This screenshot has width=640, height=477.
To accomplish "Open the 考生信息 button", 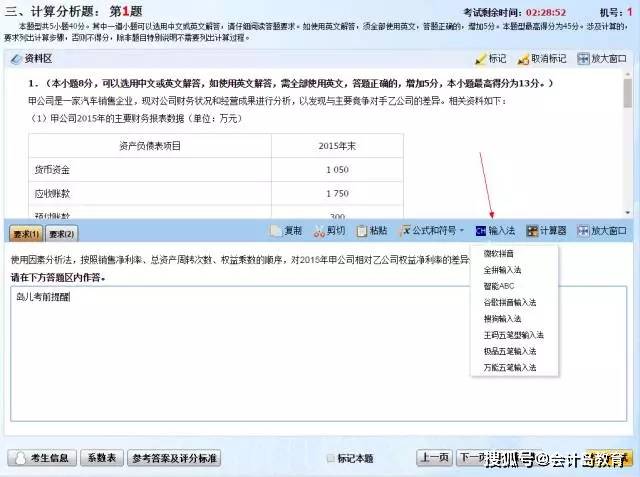I will 42,458.
